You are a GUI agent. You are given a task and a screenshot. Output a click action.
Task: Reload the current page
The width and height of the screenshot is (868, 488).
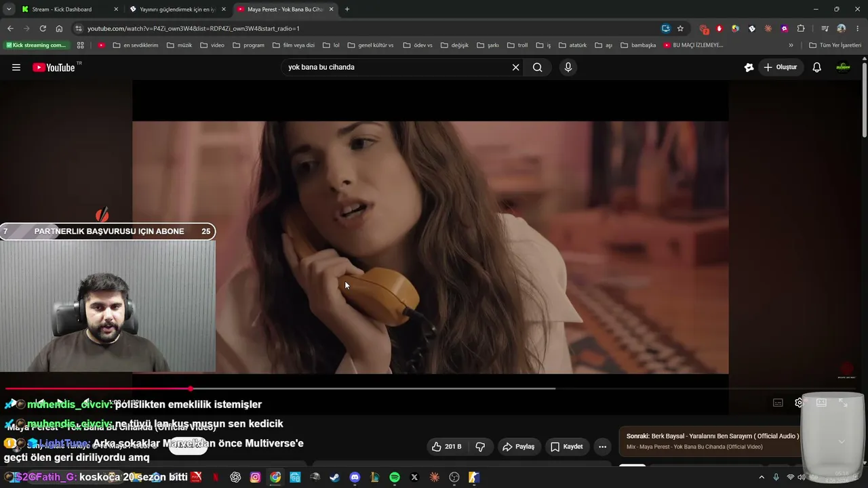(x=43, y=28)
